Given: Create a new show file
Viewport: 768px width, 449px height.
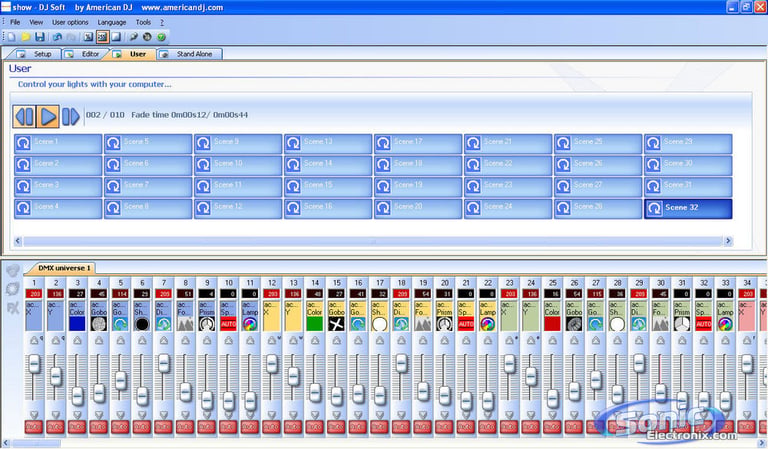Looking at the screenshot, I should coord(11,37).
